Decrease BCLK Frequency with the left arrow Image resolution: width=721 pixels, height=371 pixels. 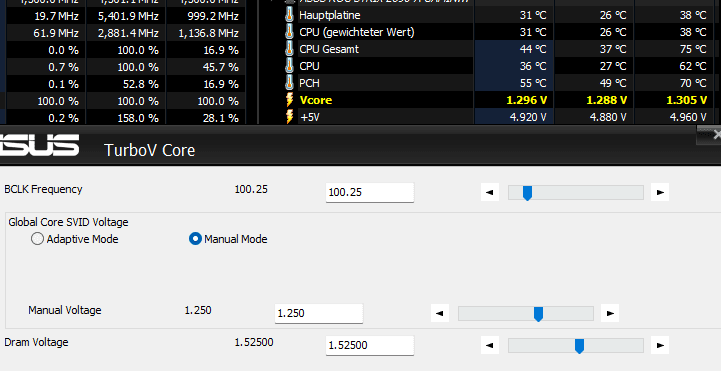(490, 192)
